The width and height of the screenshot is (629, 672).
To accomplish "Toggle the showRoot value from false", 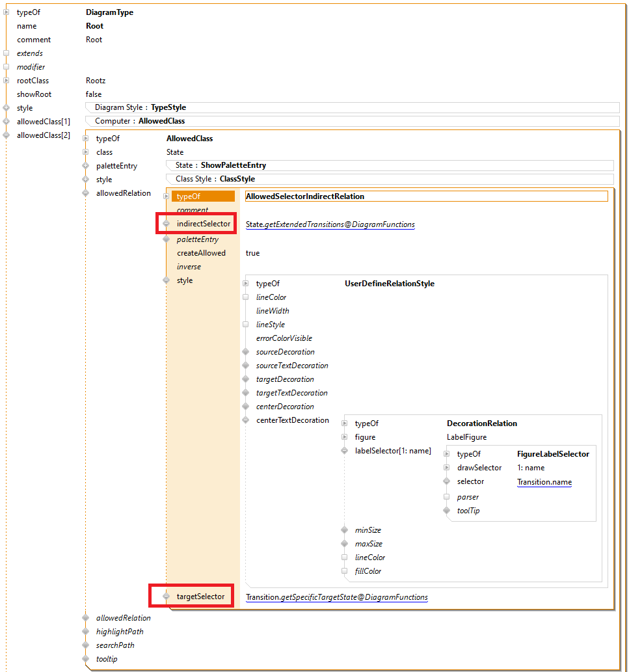I will pyautogui.click(x=93, y=94).
